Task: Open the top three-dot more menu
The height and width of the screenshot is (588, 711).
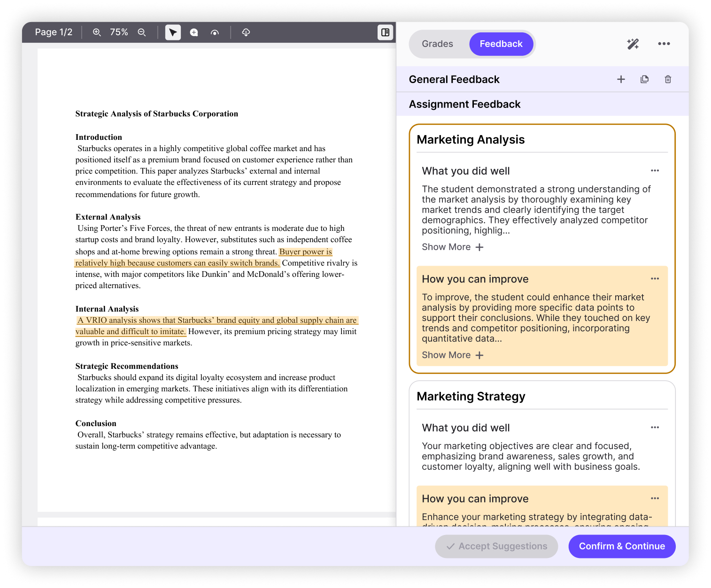Action: [664, 44]
